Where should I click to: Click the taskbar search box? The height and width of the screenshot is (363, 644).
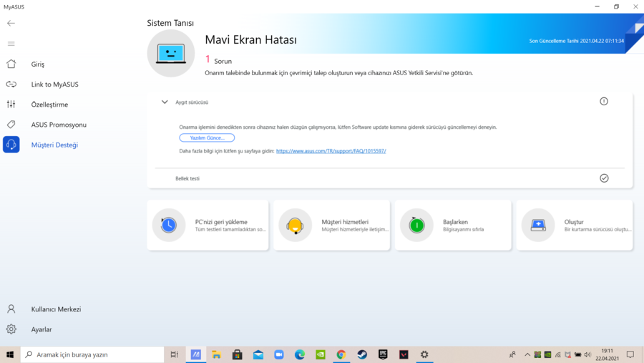click(92, 354)
